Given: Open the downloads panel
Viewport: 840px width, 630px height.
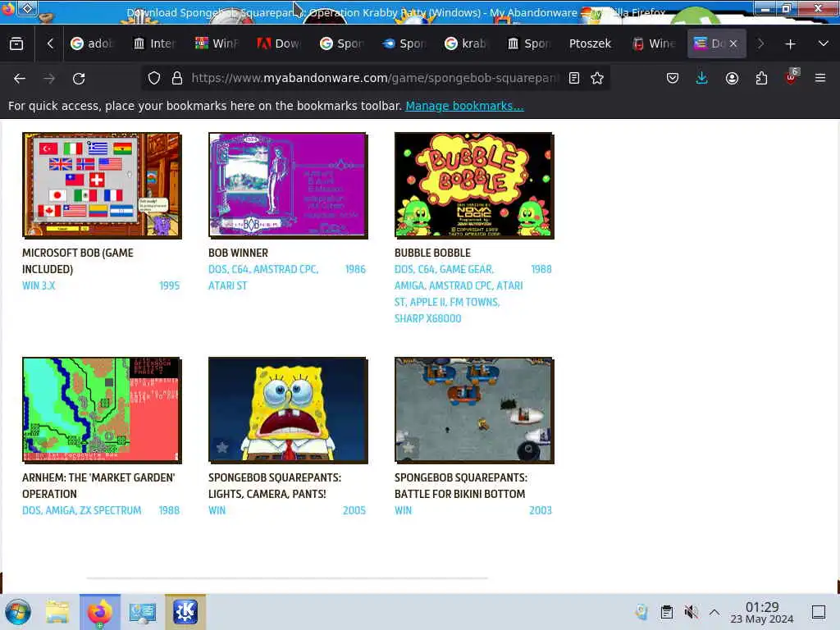Looking at the screenshot, I should (x=702, y=78).
